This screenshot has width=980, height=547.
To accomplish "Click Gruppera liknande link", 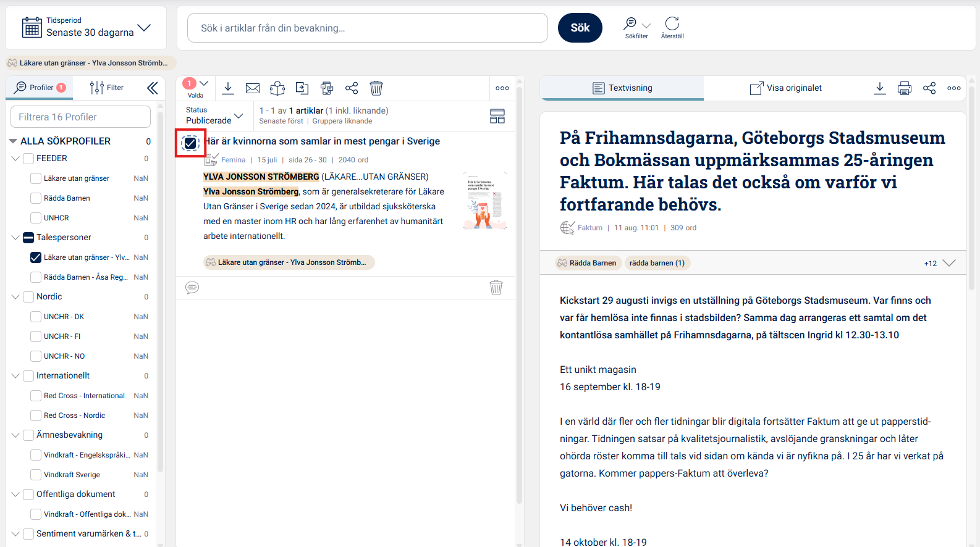I will (342, 121).
